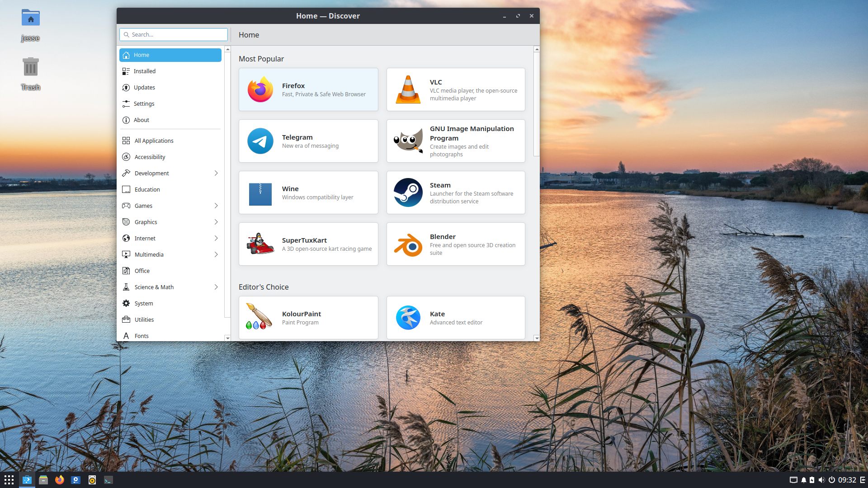Click sidebar scroll down arrow
Screen dimensions: 868x488
coord(227,338)
